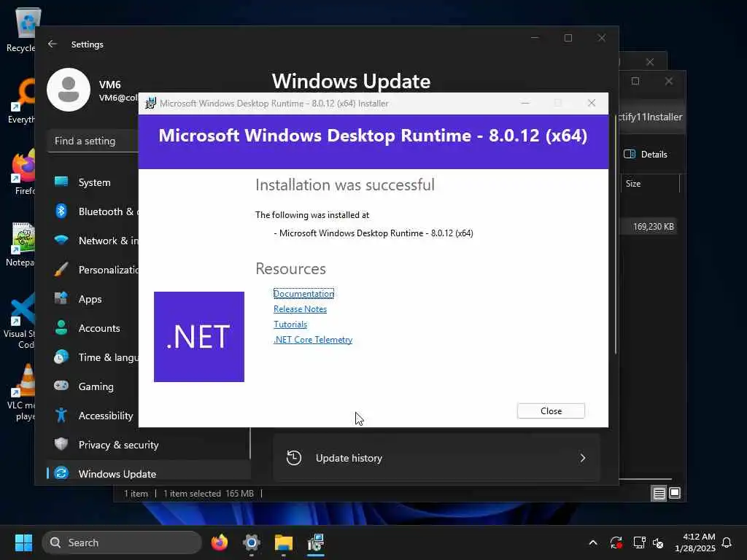Open Details pane in File Explorer
The image size is (747, 560).
(646, 155)
